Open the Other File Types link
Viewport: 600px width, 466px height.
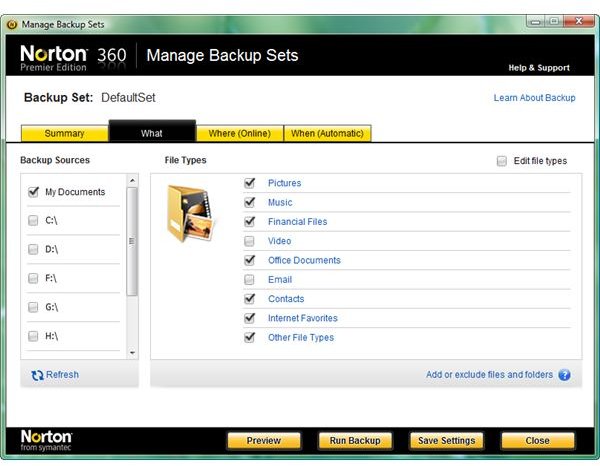pos(301,337)
